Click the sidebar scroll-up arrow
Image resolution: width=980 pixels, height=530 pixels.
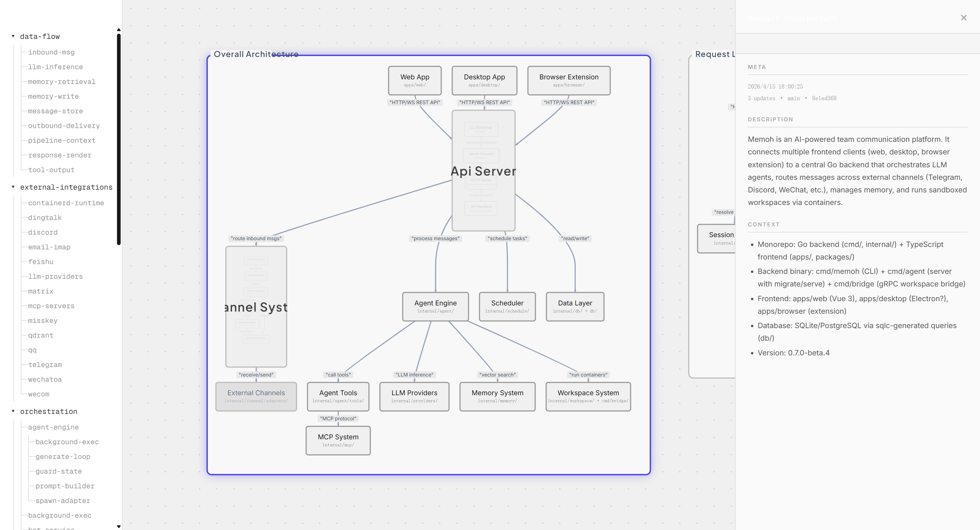(x=119, y=30)
